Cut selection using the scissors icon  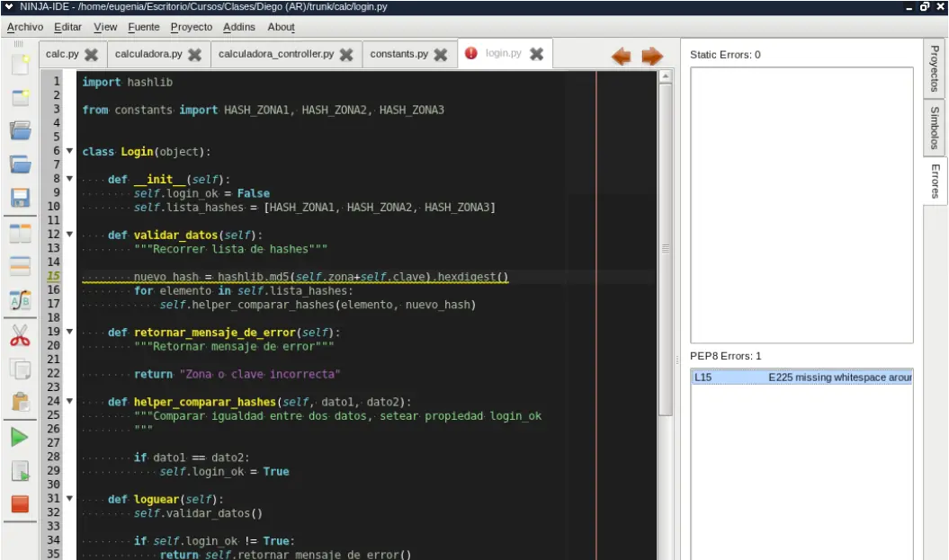pyautogui.click(x=20, y=335)
